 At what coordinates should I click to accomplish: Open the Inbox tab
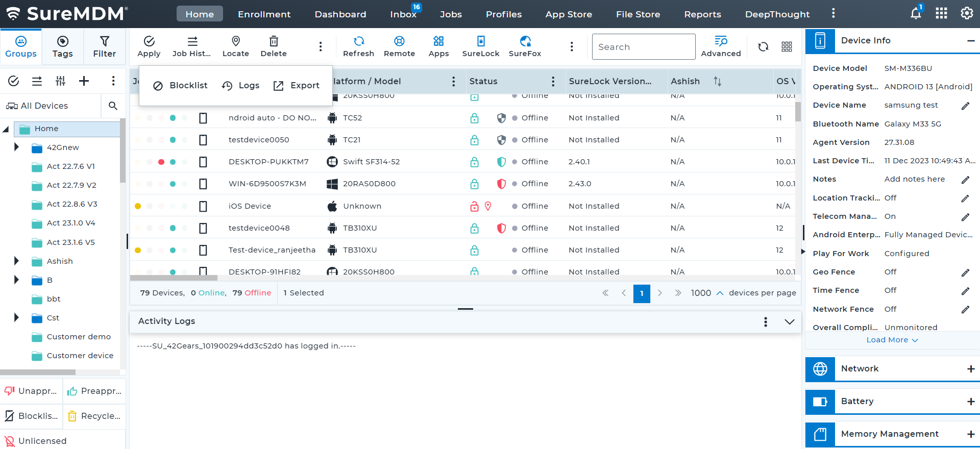tap(403, 14)
